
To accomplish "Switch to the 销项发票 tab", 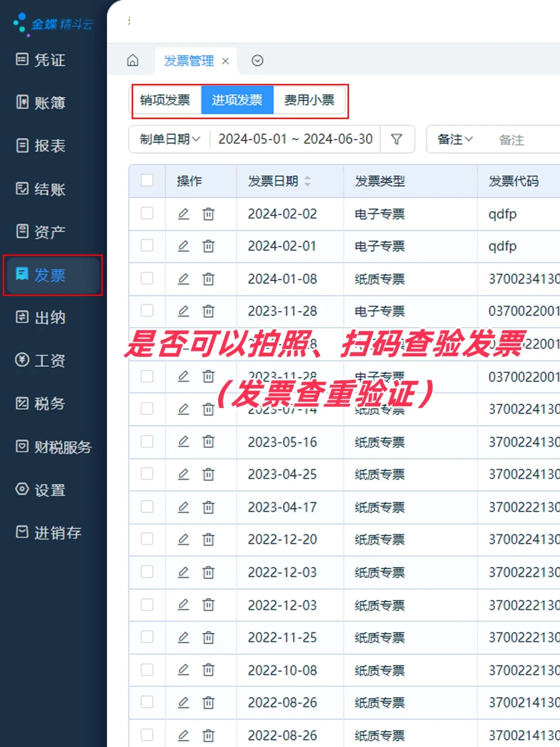I will pos(165,100).
